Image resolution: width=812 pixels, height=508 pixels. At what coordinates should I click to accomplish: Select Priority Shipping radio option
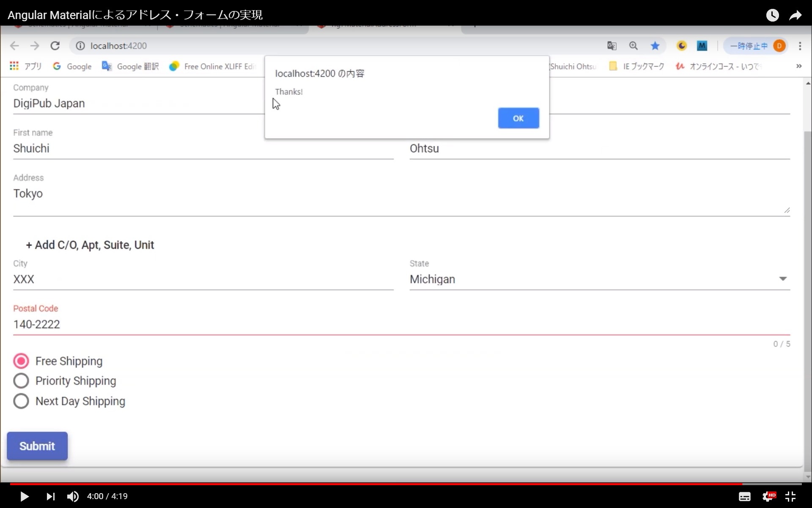tap(21, 381)
